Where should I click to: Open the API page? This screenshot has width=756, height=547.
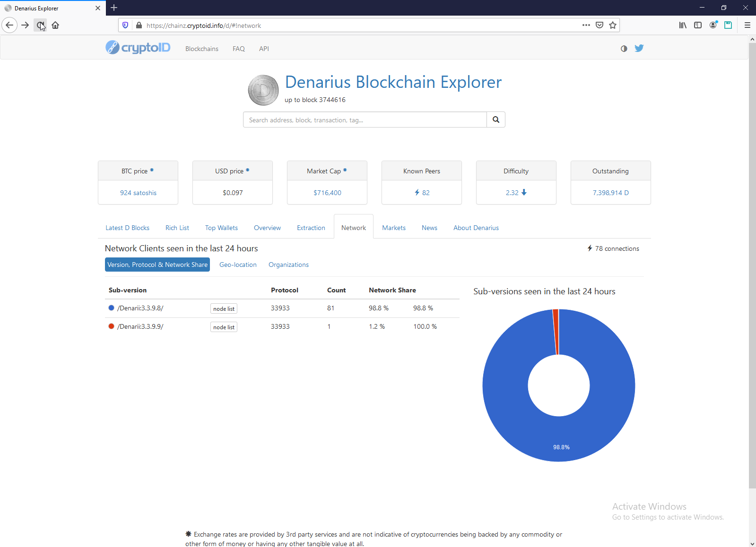(264, 49)
